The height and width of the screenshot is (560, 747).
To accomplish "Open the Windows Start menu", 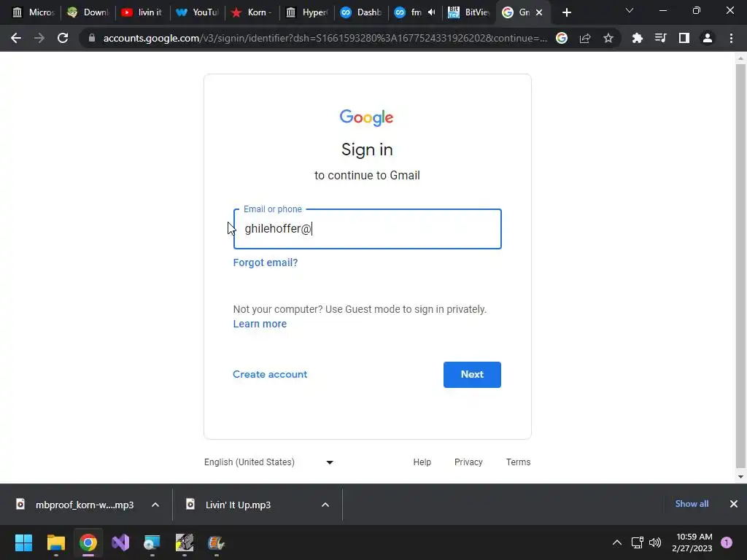I will [x=24, y=542].
